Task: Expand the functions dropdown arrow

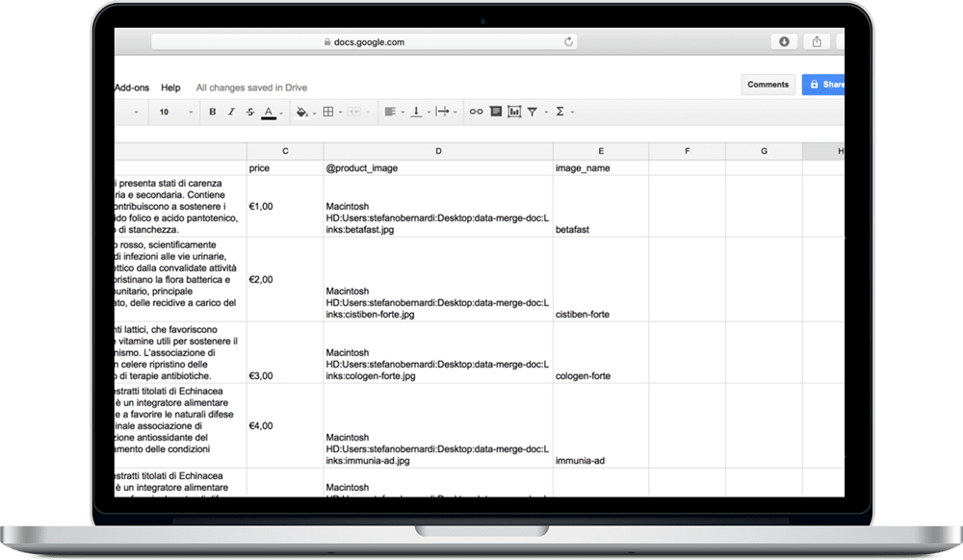Action: 572,113
